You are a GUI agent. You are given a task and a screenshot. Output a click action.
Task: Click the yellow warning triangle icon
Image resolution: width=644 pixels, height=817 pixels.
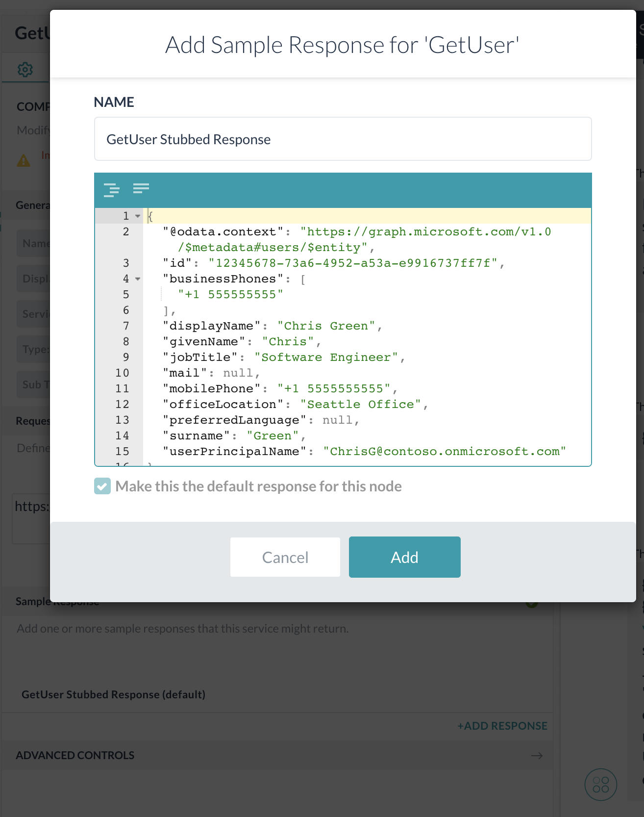(x=24, y=160)
